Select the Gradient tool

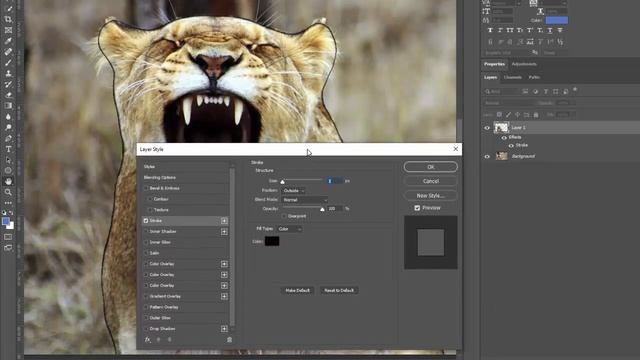pyautogui.click(x=8, y=106)
